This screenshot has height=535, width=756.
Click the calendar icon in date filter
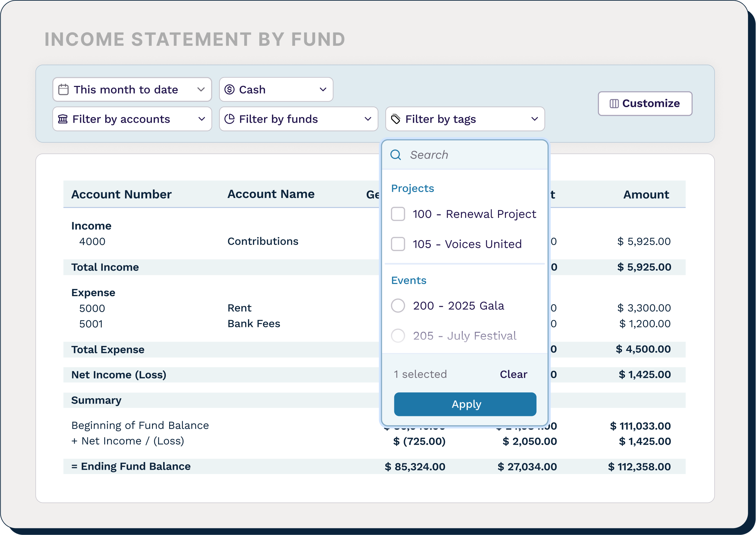pos(63,90)
